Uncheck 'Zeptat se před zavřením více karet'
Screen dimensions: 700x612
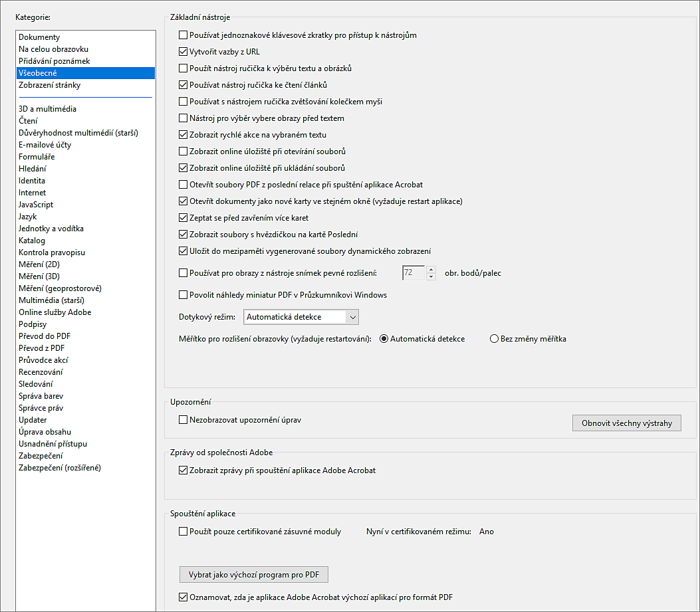pos(183,218)
